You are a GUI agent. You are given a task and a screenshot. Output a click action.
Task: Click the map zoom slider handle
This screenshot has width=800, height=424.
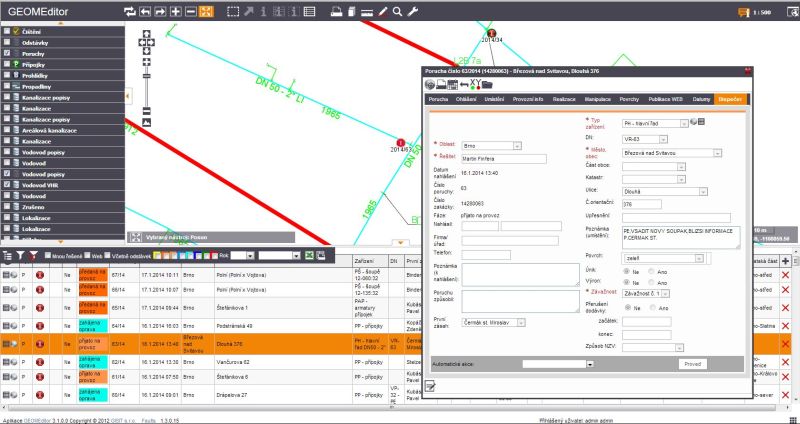[x=146, y=76]
